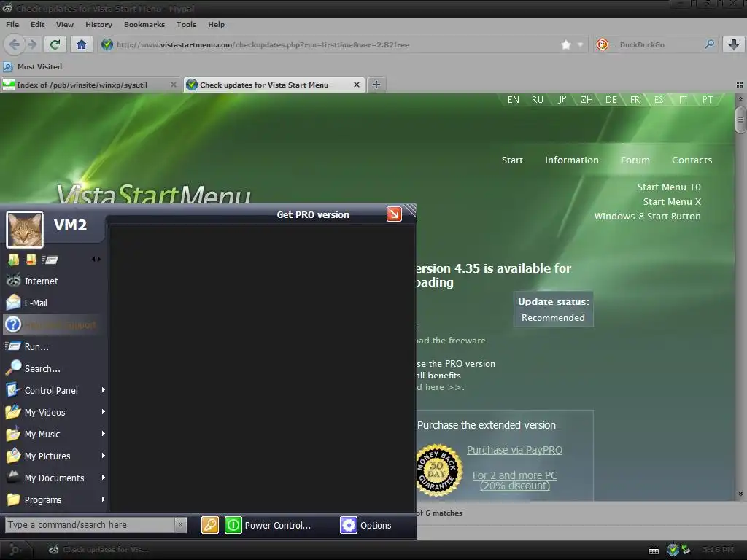This screenshot has height=560, width=747.
Task: Open the Forum page link
Action: click(x=635, y=160)
